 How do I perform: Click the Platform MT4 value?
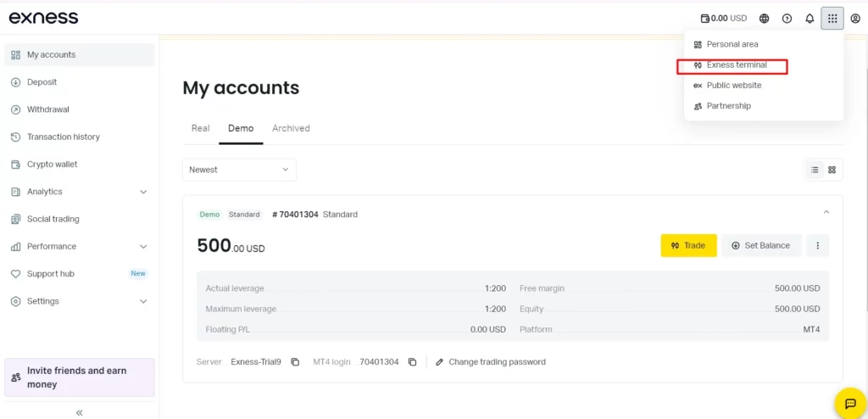811,329
